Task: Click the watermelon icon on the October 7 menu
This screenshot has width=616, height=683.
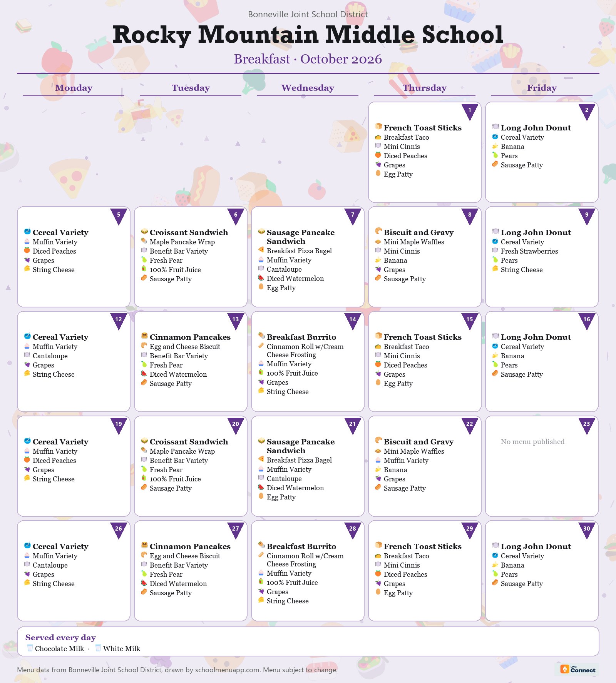Action: 261,278
